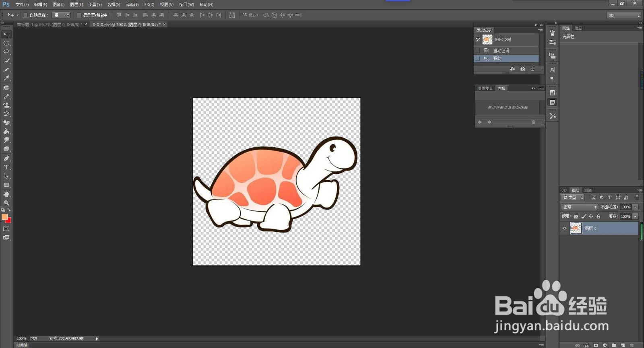This screenshot has width=644, height=348.
Task: Select the Quick Selection tool
Action: click(x=6, y=61)
